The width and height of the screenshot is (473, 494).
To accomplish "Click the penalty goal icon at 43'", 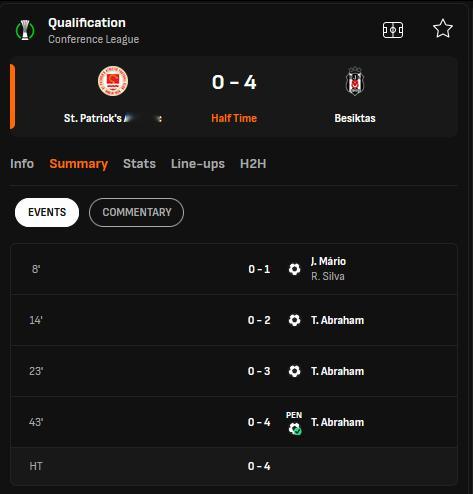I will (x=294, y=423).
